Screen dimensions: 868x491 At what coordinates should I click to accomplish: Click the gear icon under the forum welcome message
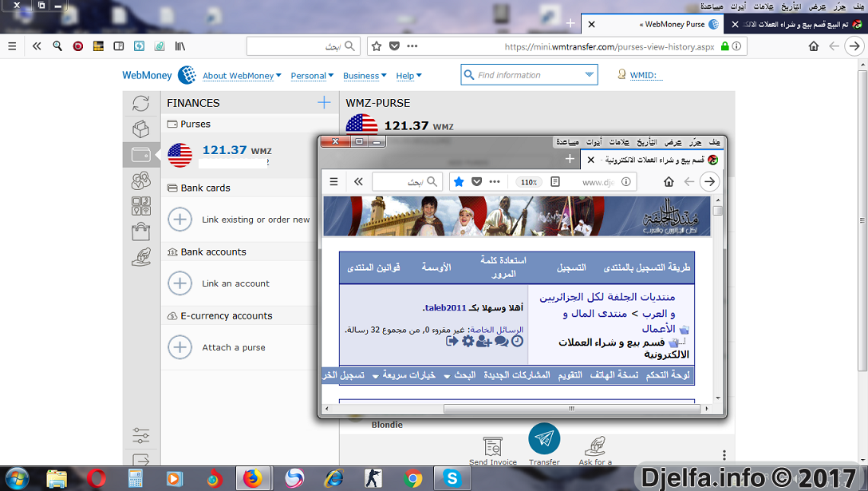(x=468, y=342)
